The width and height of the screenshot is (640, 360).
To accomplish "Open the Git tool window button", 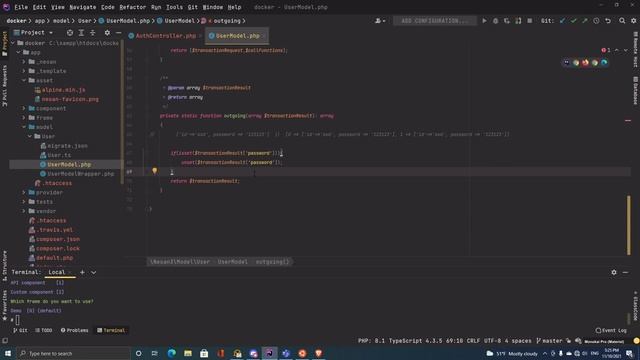I will click(x=20, y=330).
